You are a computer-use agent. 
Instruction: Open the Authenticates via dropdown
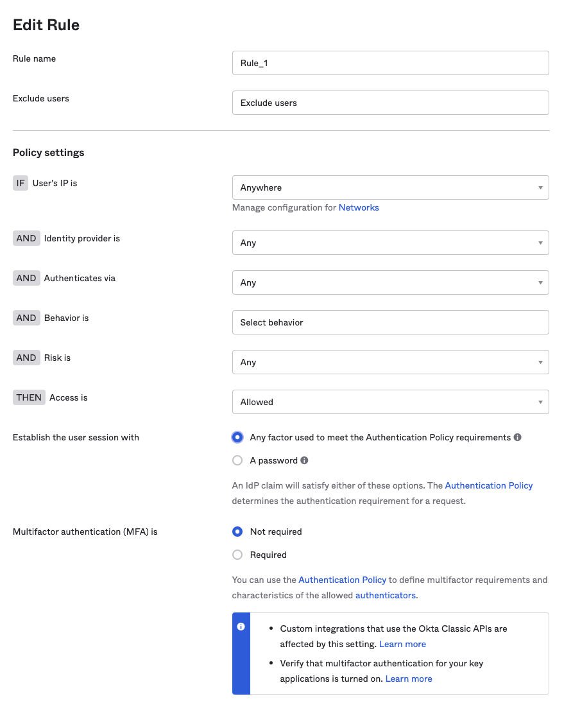pos(390,282)
